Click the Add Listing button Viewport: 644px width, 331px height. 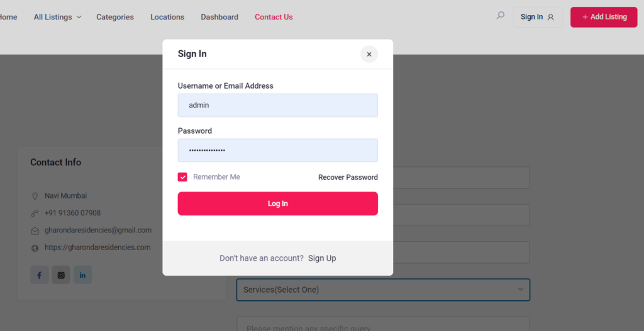(604, 17)
